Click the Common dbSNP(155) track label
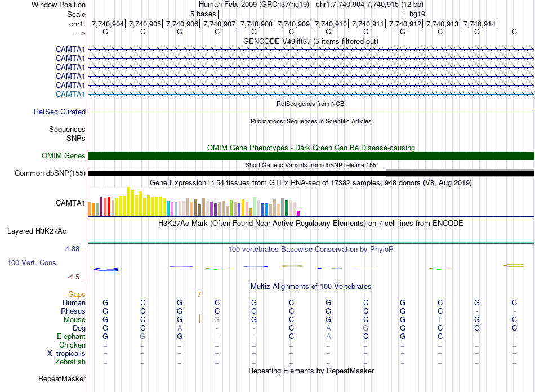Viewport: 535px width, 392px height. (x=50, y=173)
